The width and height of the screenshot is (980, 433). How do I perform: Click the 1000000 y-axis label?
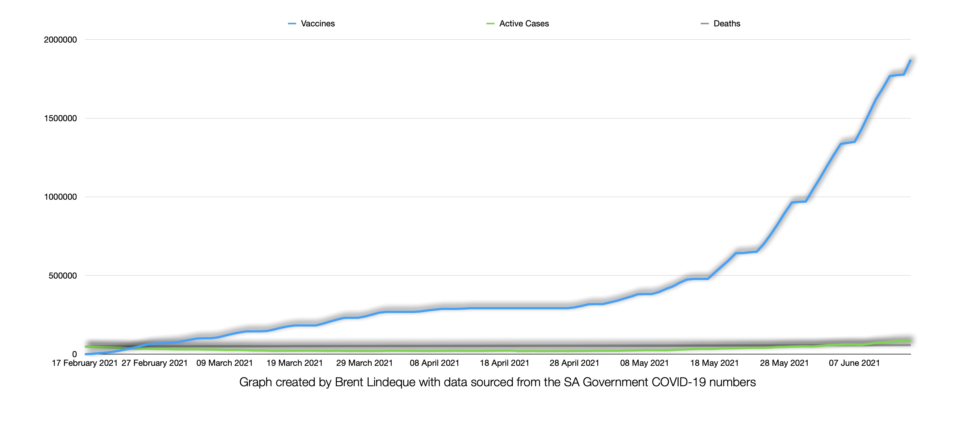coord(60,197)
